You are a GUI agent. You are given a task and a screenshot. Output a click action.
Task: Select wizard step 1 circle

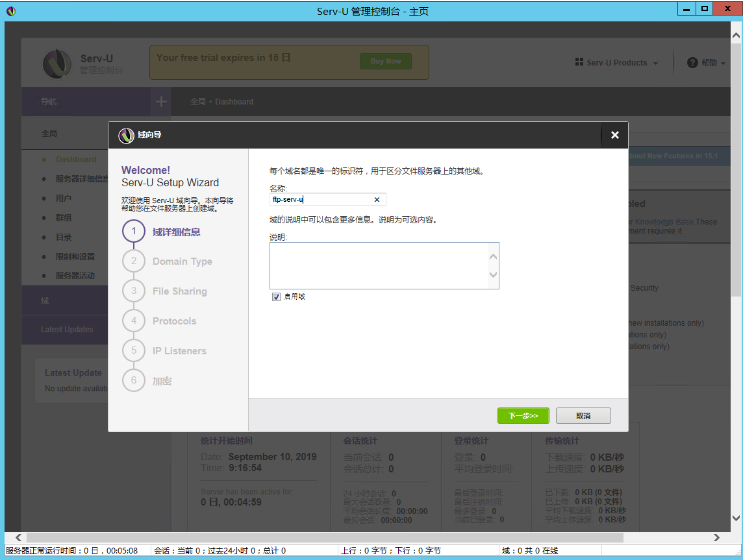click(134, 231)
